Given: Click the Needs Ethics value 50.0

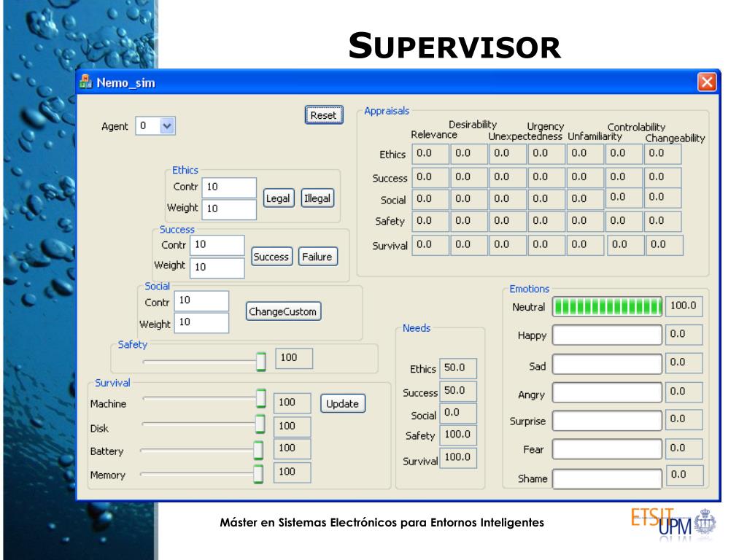Looking at the screenshot, I should pos(458,368).
